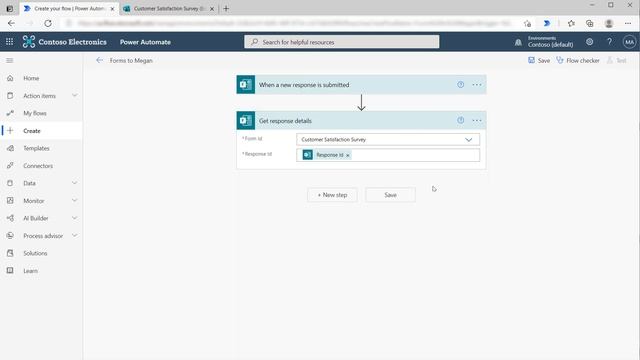The image size is (640, 360).
Task: Go back using the Forms to Megan arrow
Action: [x=99, y=60]
